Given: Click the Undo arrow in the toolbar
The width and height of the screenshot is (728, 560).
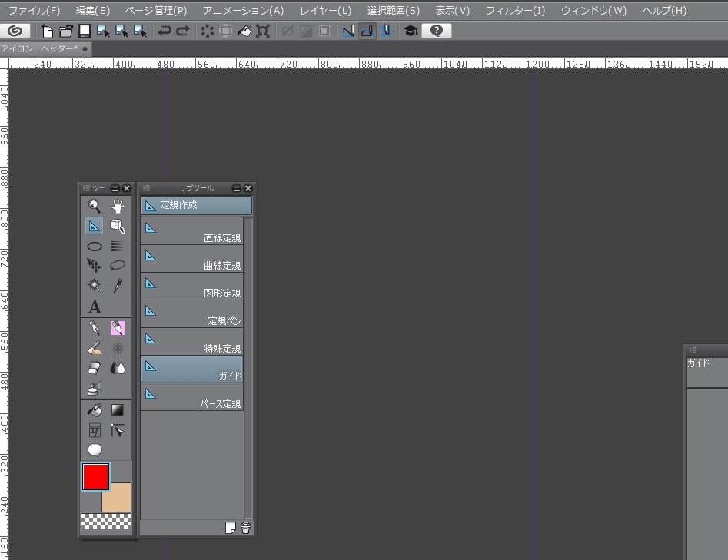Looking at the screenshot, I should tap(164, 31).
